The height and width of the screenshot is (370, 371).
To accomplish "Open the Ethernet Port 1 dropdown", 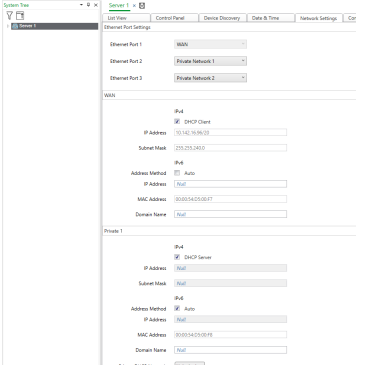I will [x=210, y=44].
